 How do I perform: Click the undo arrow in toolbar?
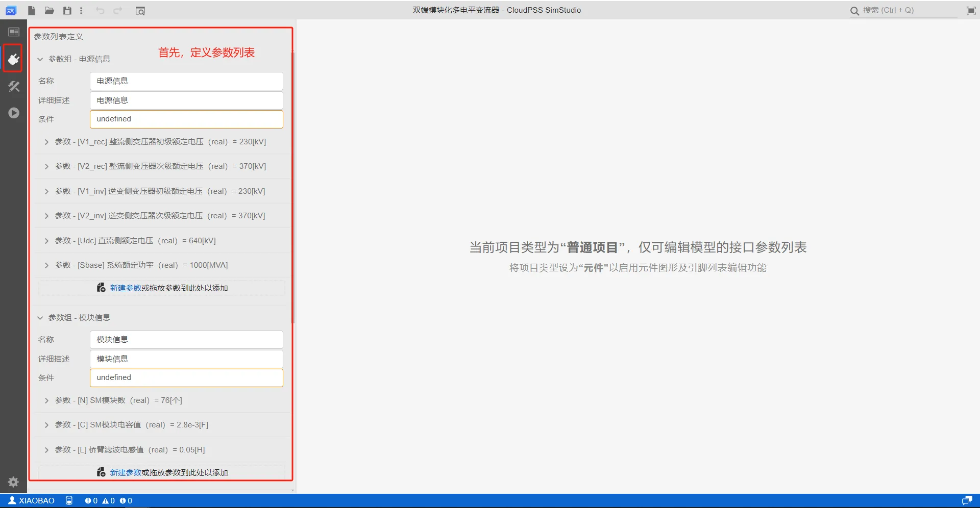[100, 10]
